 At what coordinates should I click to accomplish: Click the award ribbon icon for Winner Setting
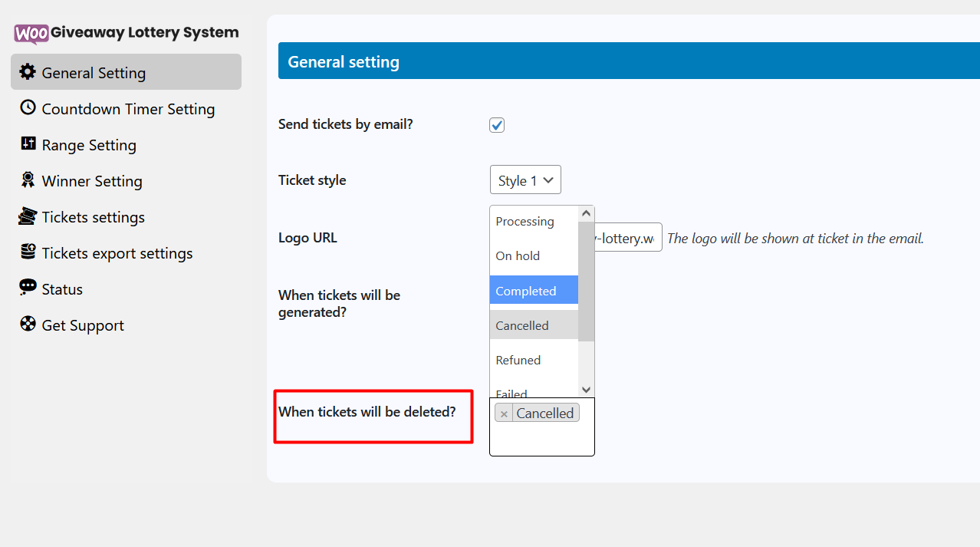pos(28,180)
